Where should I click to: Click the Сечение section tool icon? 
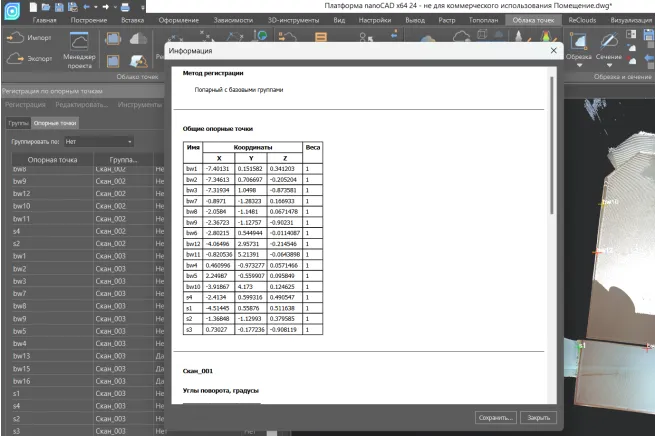[x=610, y=40]
